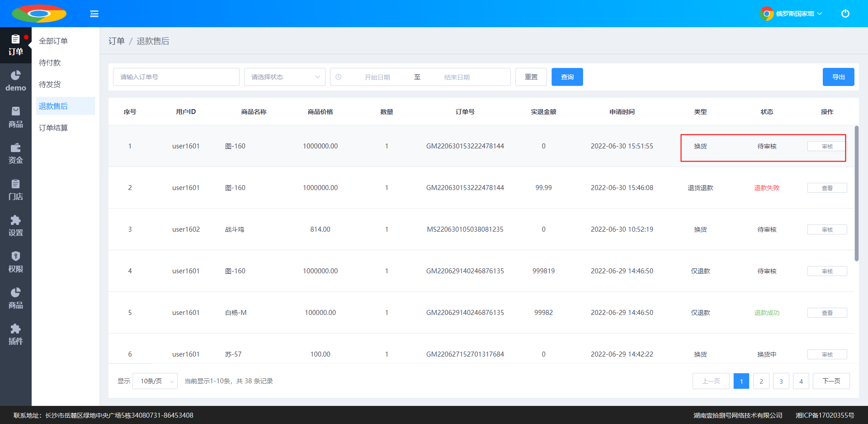Open the 资金 sidebar section
The image size is (868, 424).
point(16,154)
